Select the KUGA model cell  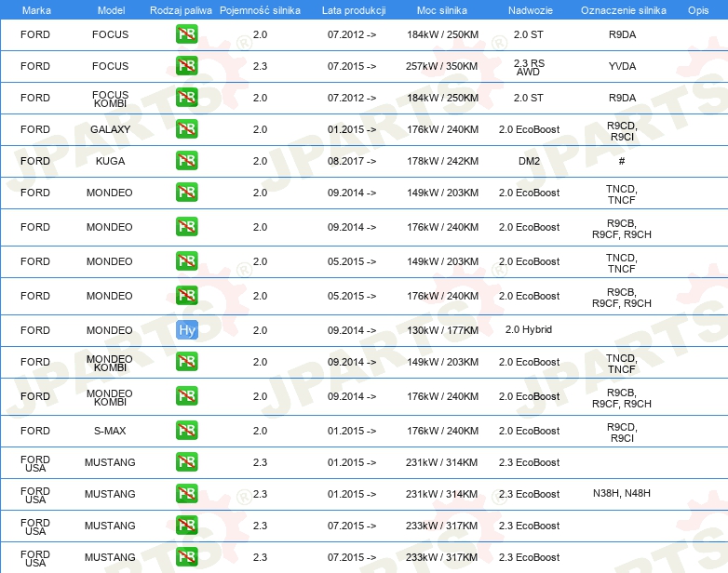(x=110, y=161)
